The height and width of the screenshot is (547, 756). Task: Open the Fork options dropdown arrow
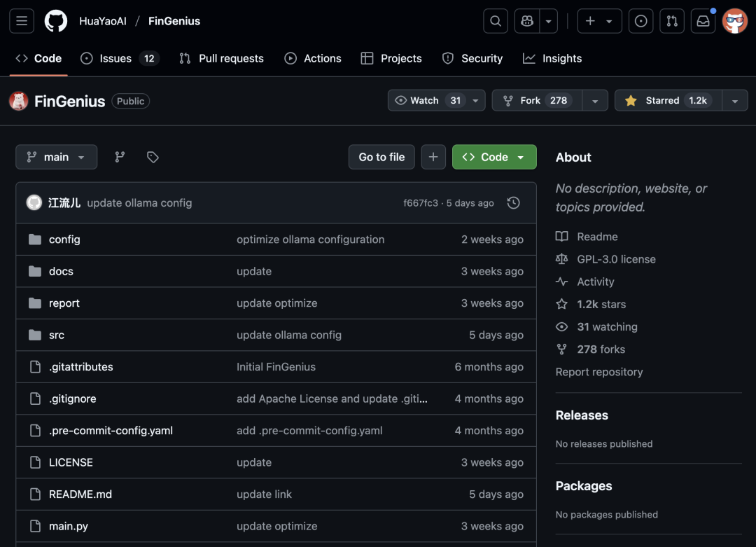[595, 101]
